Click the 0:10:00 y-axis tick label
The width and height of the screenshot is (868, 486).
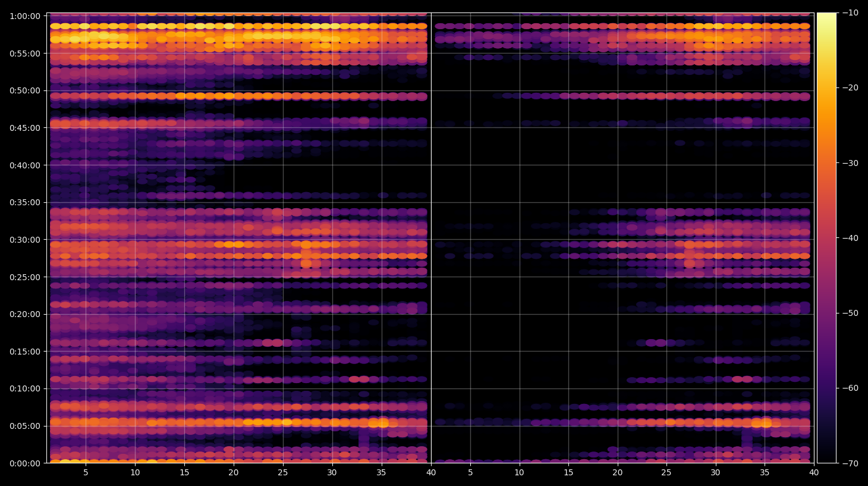click(x=25, y=388)
